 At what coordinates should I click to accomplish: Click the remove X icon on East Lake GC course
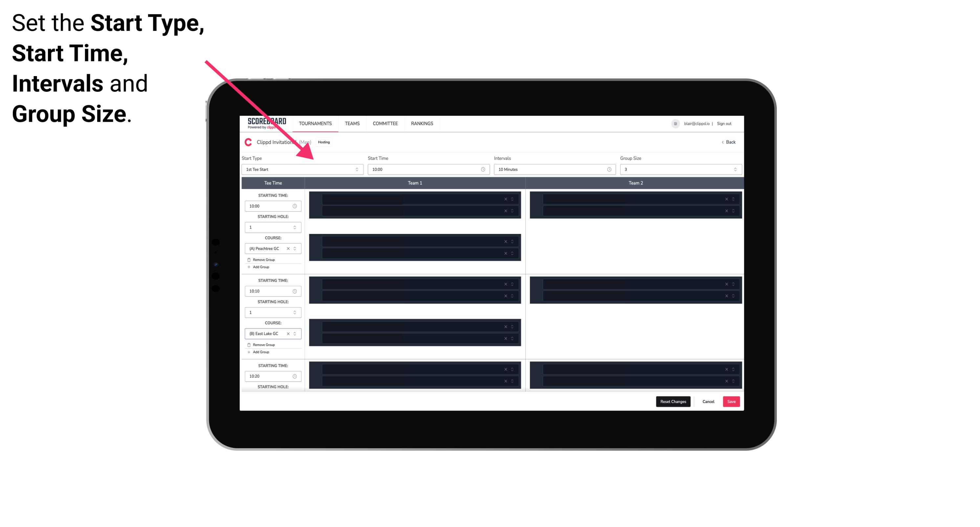292,334
